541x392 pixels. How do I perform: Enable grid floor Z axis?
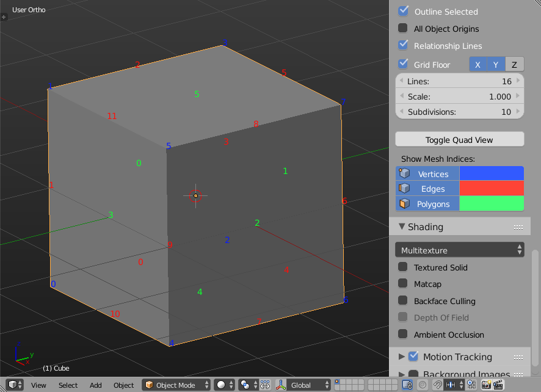(514, 65)
